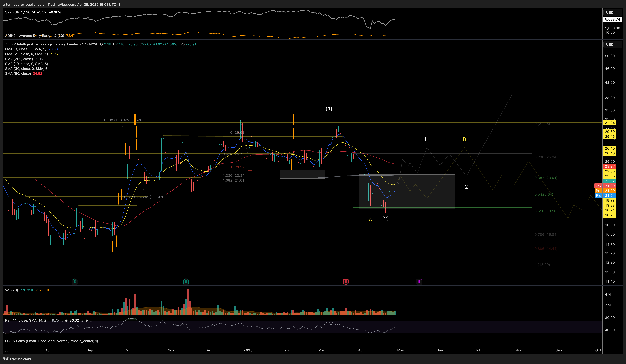This screenshot has width=626, height=364.
Task: Click the green 22.02 last price label
Action: (609, 181)
